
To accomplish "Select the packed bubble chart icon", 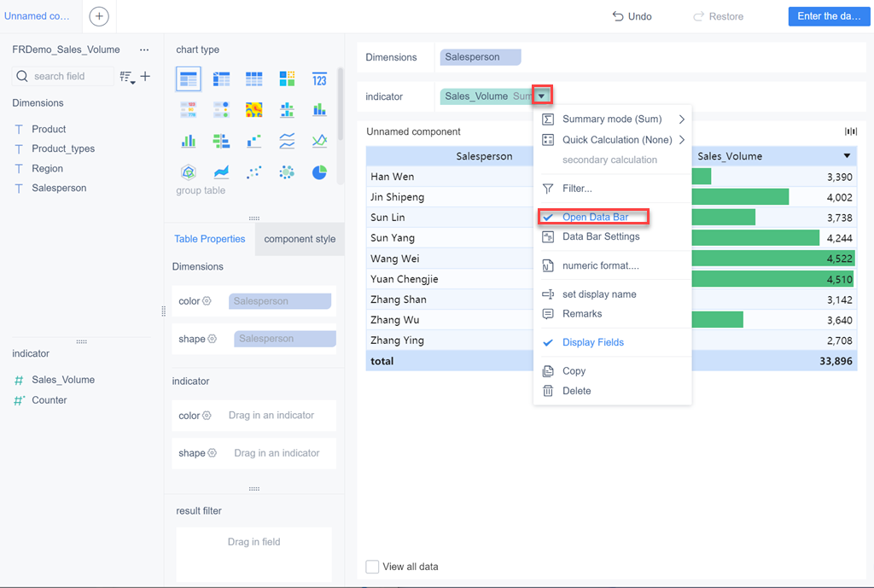I will click(287, 172).
